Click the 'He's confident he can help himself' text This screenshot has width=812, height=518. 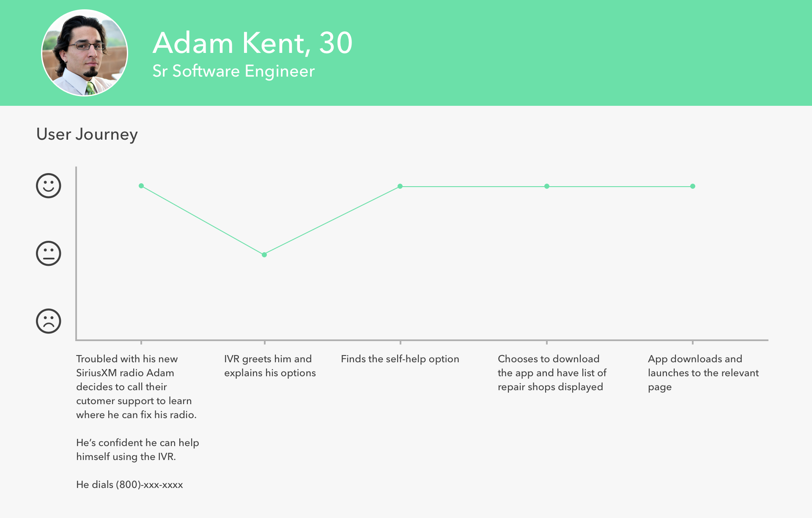coord(137,449)
